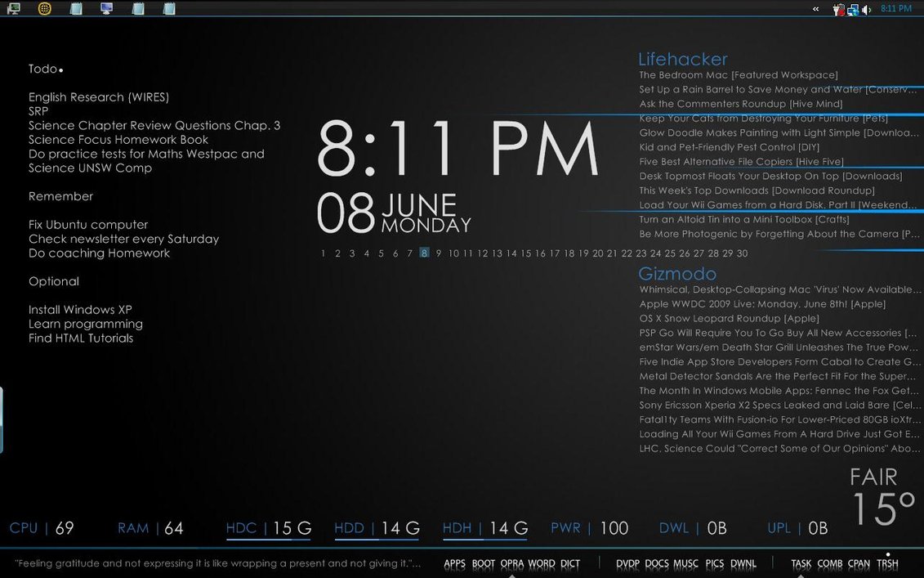Image resolution: width=924 pixels, height=578 pixels.
Task: Select day 8 in the calendar strip
Action: click(424, 253)
